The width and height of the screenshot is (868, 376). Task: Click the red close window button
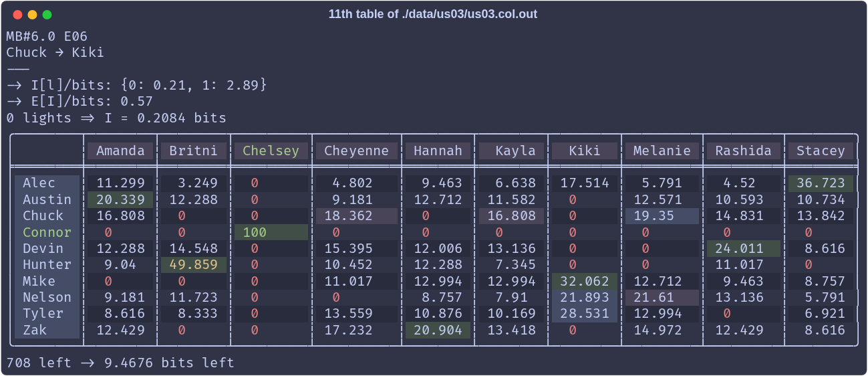click(x=17, y=15)
